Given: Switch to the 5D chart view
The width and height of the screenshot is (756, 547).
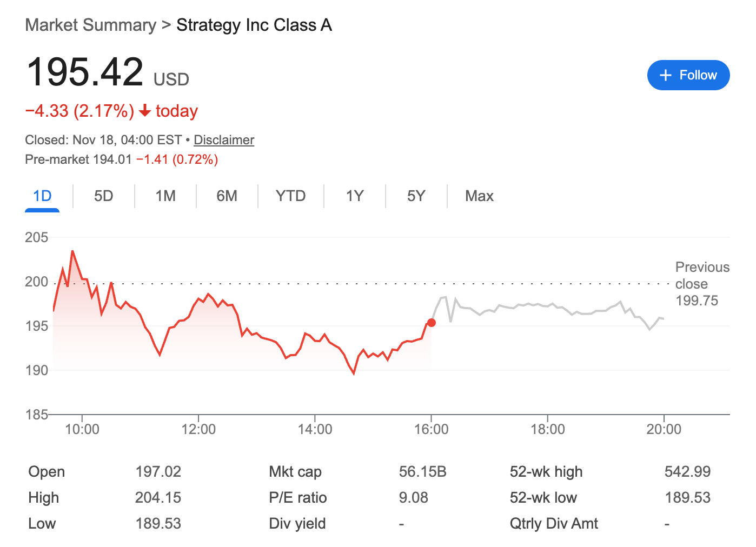Looking at the screenshot, I should click(x=103, y=196).
